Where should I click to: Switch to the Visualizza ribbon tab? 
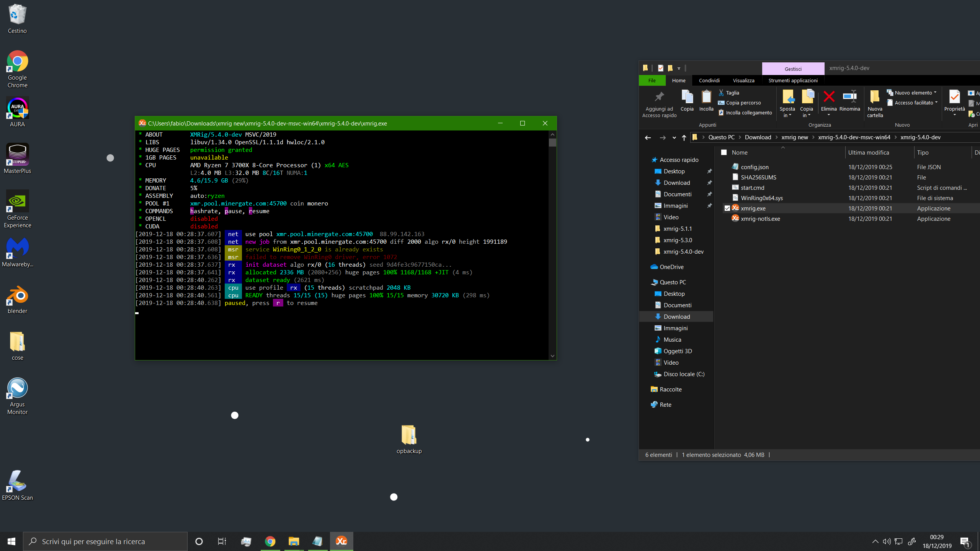pyautogui.click(x=743, y=80)
